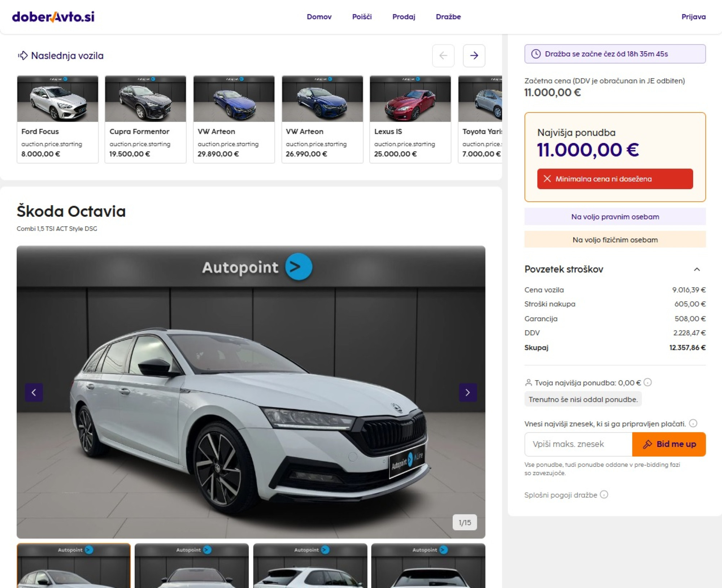
Task: Go to next gallery photo of Škoda Octavia
Action: click(x=467, y=392)
